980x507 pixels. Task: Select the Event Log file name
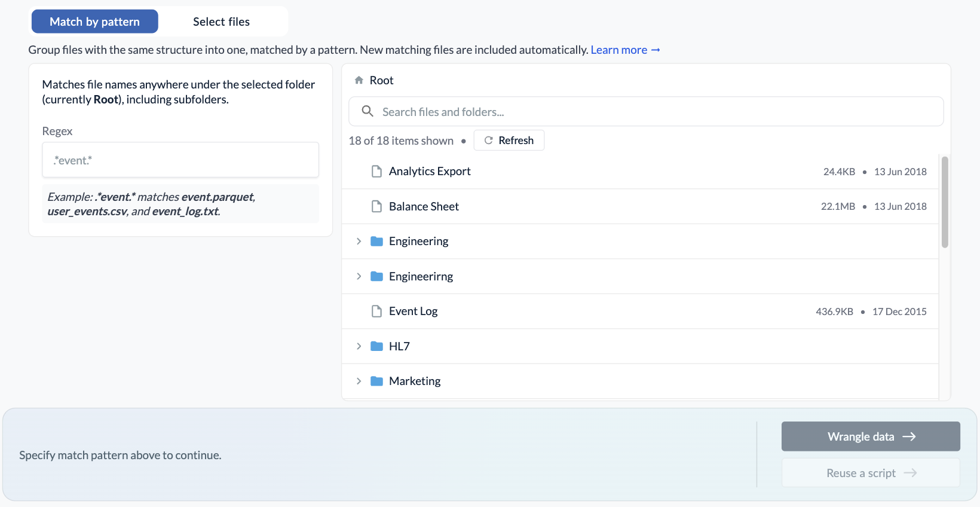(413, 311)
